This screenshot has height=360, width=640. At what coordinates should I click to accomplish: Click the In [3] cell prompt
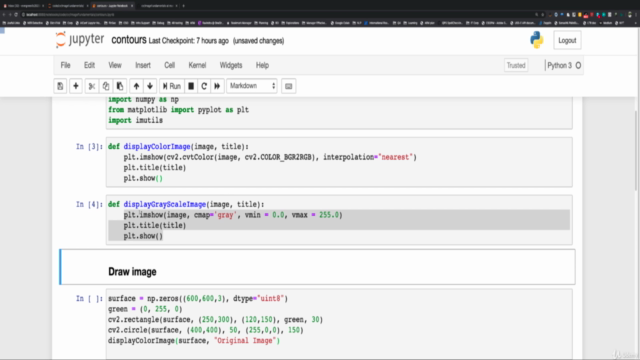point(89,147)
